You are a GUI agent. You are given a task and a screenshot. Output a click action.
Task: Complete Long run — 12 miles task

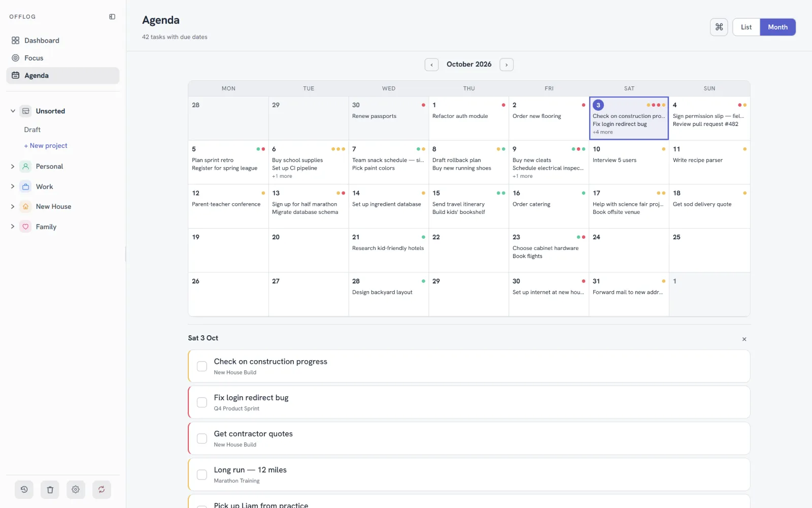(202, 474)
